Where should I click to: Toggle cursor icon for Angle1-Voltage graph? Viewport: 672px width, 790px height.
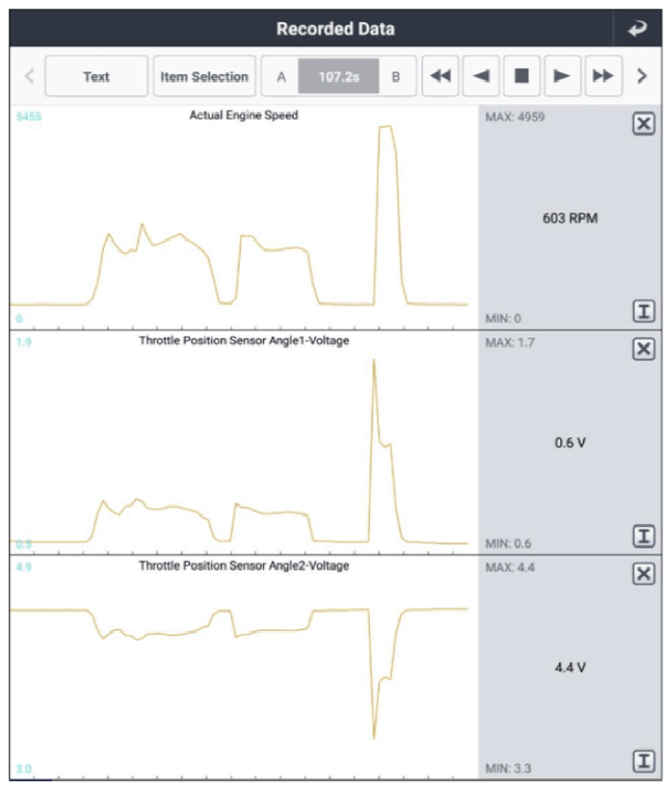[x=644, y=536]
